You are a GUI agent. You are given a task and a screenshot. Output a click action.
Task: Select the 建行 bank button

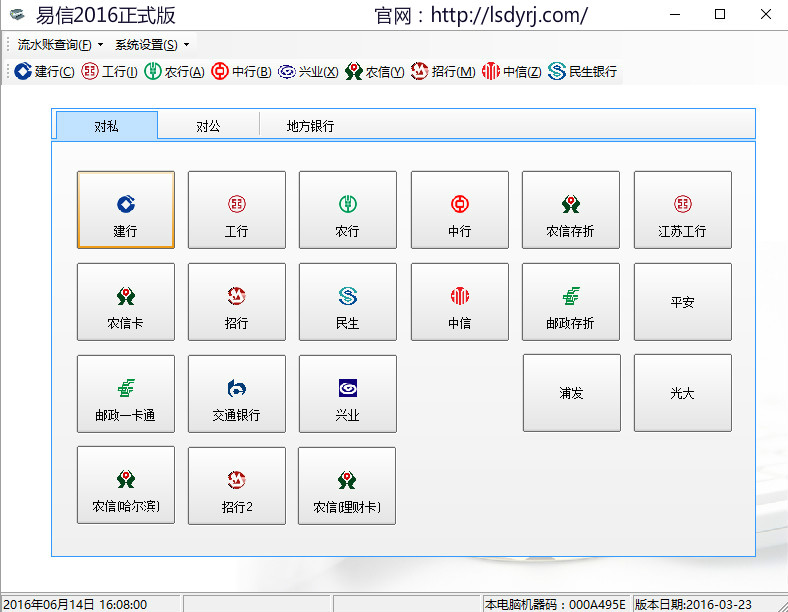tap(126, 210)
